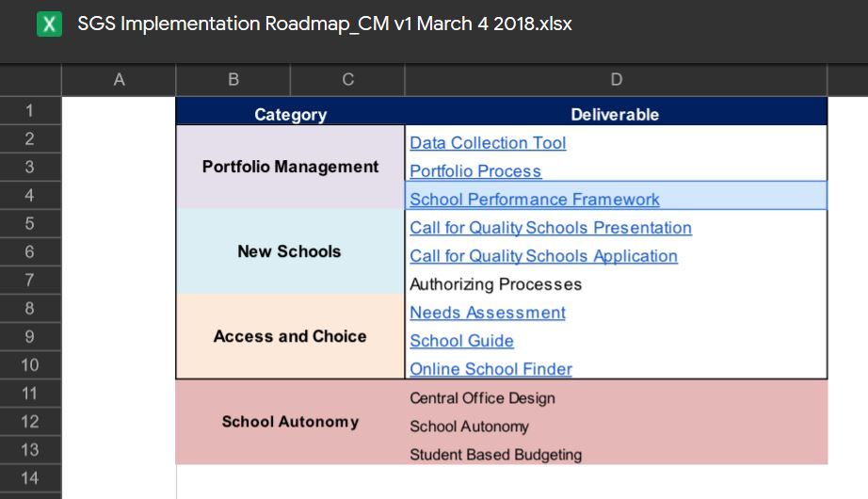
Task: Select row 1 header
Action: point(30,111)
